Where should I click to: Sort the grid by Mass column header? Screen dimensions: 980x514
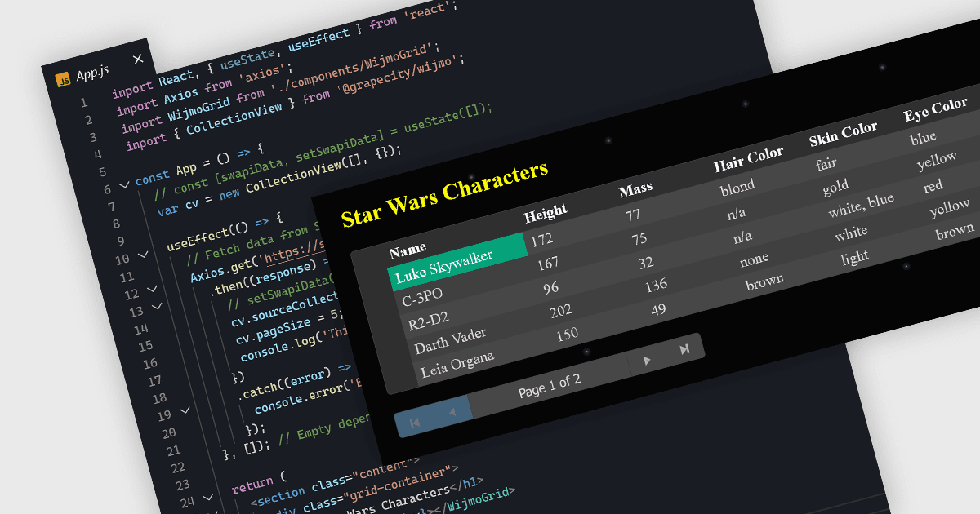(635, 190)
